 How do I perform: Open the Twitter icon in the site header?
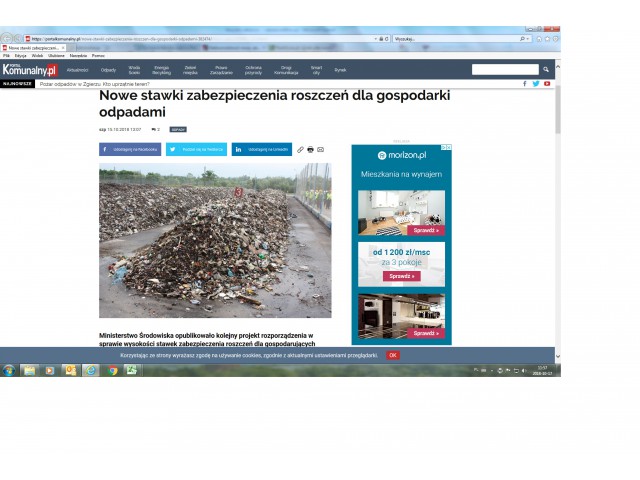(x=536, y=84)
